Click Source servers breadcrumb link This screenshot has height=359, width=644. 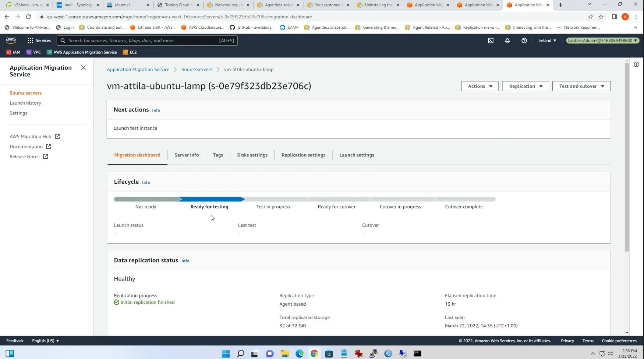tap(197, 69)
